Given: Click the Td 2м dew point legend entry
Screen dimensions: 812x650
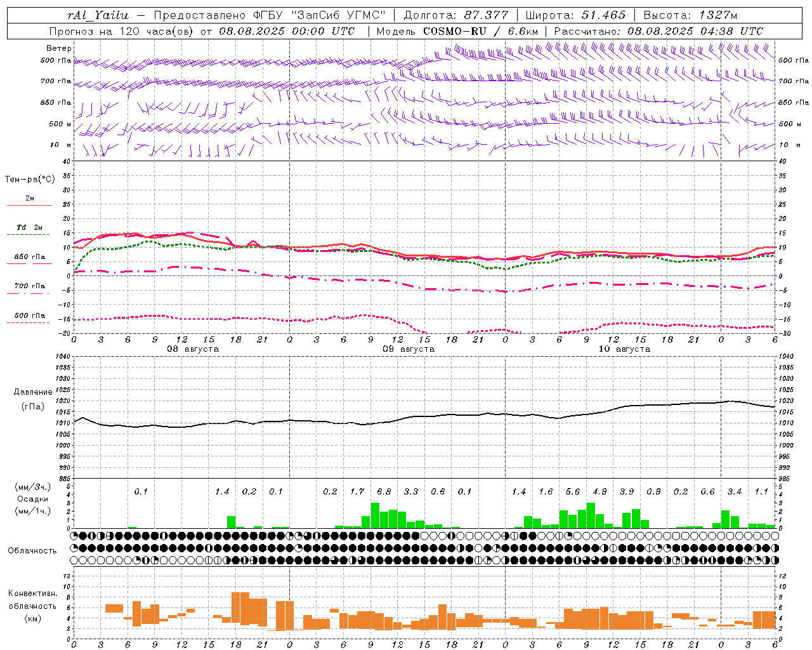Looking at the screenshot, I should [x=30, y=227].
